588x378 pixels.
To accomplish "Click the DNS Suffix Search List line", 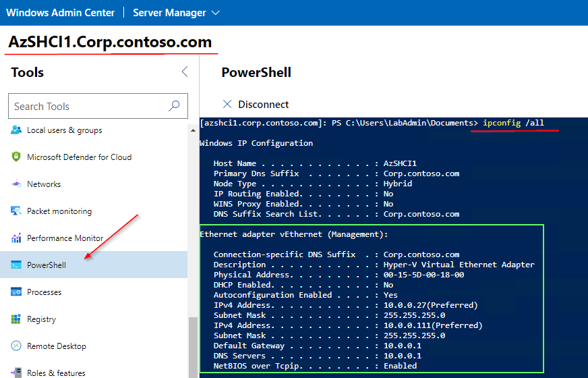I will tap(336, 214).
